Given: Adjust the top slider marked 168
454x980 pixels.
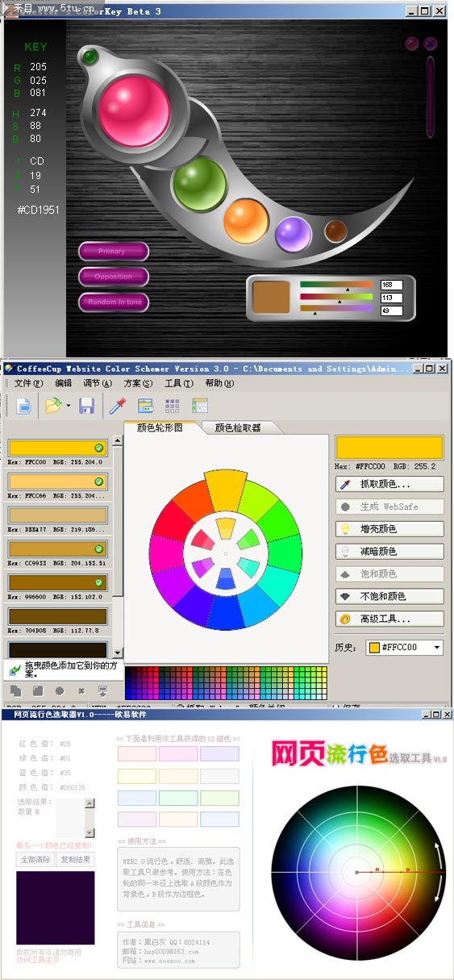Looking at the screenshot, I should pos(336,285).
